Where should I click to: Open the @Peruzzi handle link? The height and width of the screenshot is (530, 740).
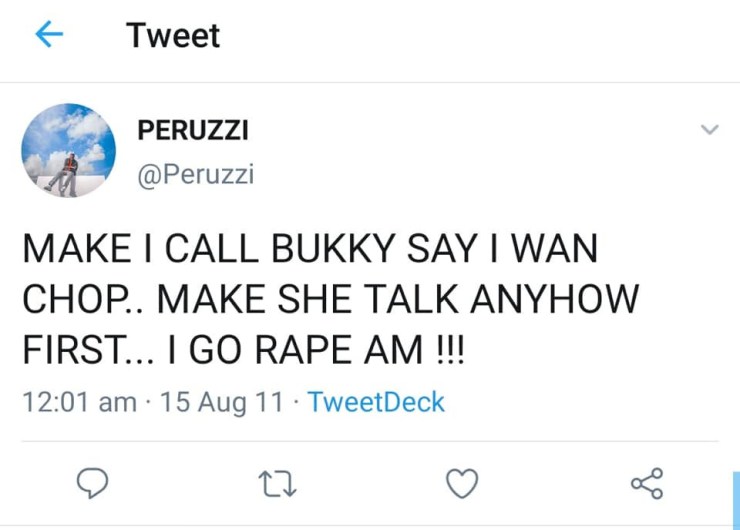(195, 174)
